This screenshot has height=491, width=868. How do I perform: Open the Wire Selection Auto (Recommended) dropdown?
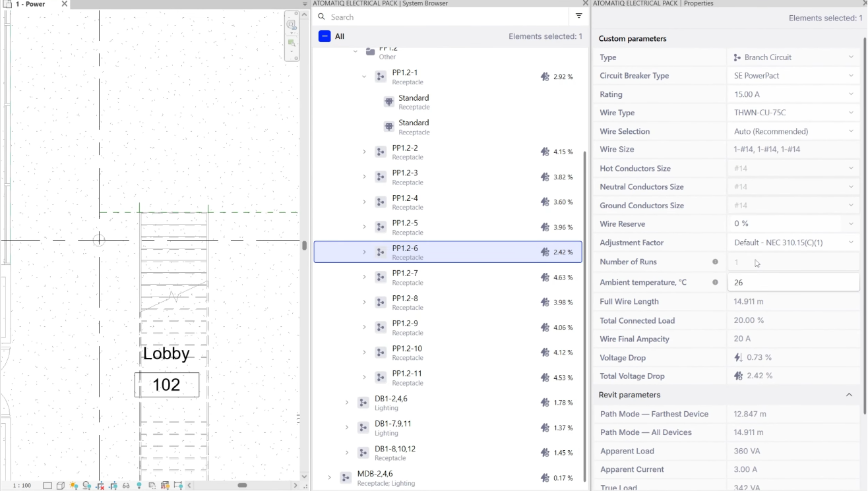tap(793, 131)
